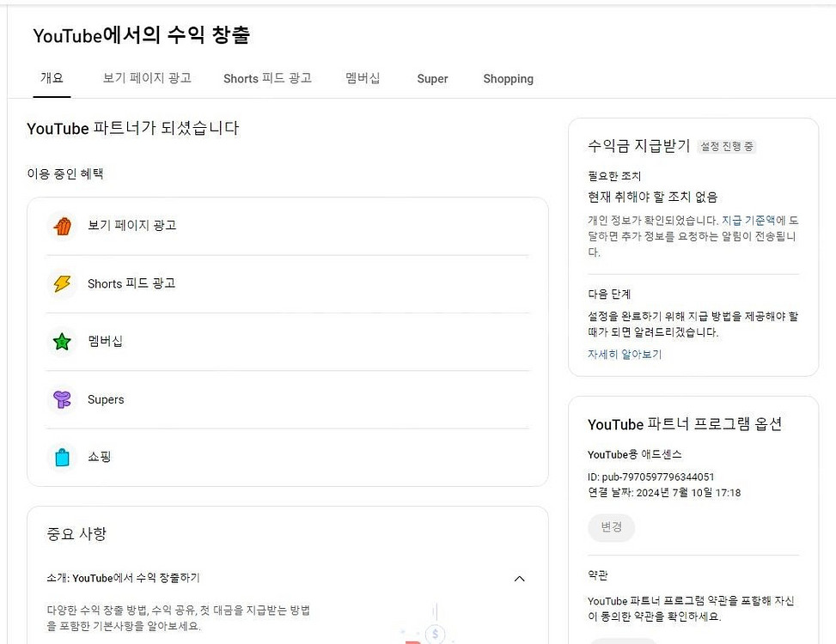Follow the 지급 기준액 link
836x644 pixels.
point(748,220)
